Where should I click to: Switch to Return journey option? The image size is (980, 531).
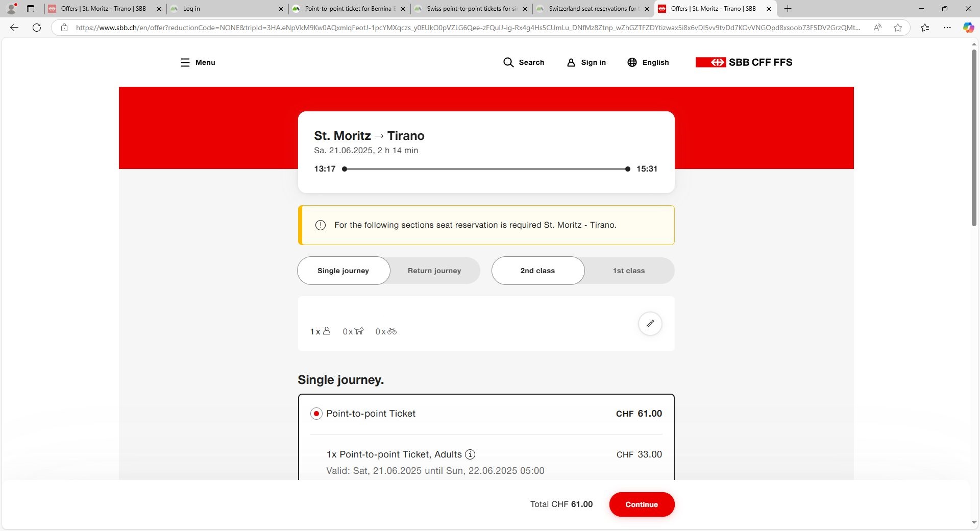coord(434,271)
